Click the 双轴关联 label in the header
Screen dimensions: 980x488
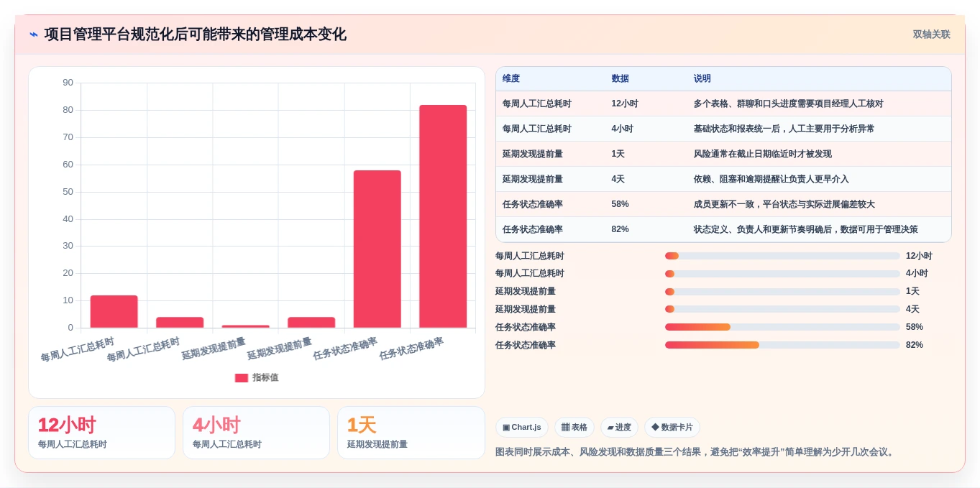point(932,34)
